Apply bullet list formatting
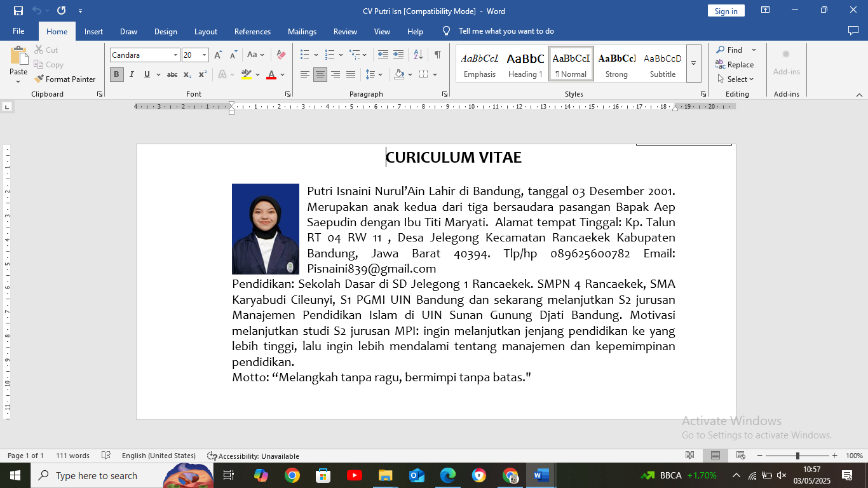 tap(305, 55)
